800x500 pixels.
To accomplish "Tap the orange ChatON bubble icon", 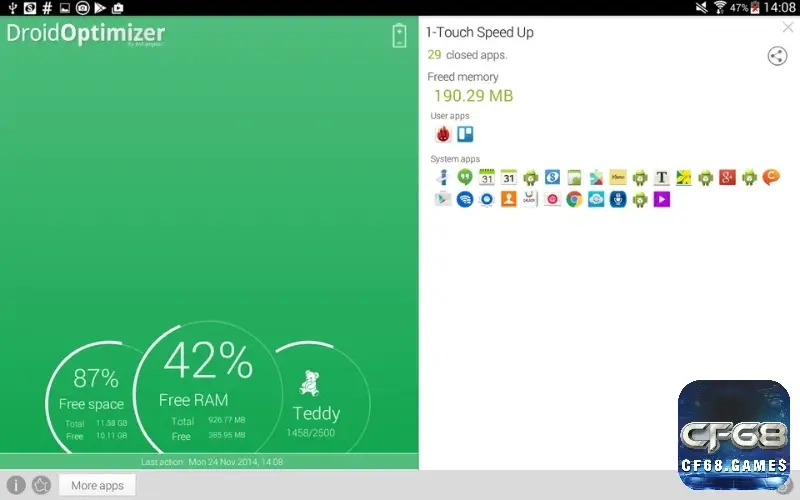I will [x=771, y=177].
